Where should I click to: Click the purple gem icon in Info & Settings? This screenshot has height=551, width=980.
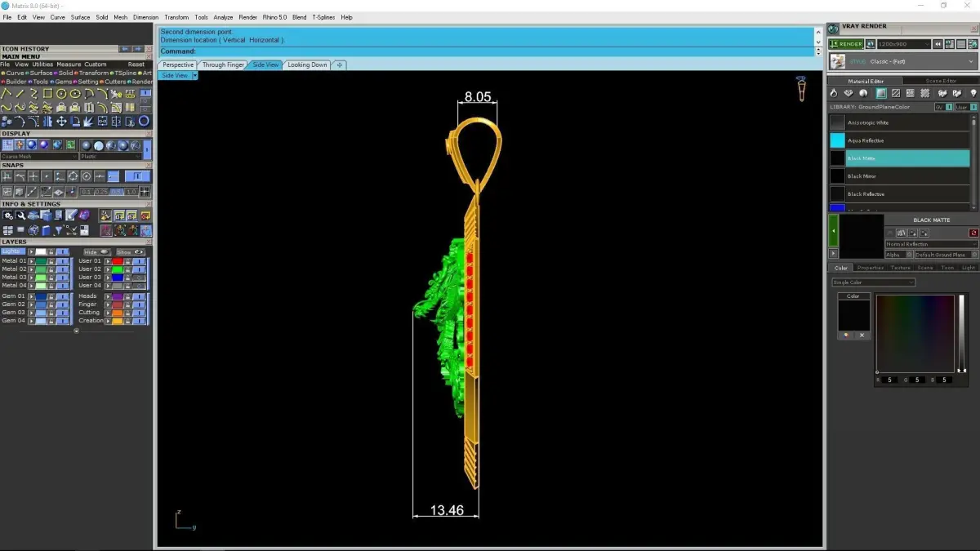tap(84, 215)
